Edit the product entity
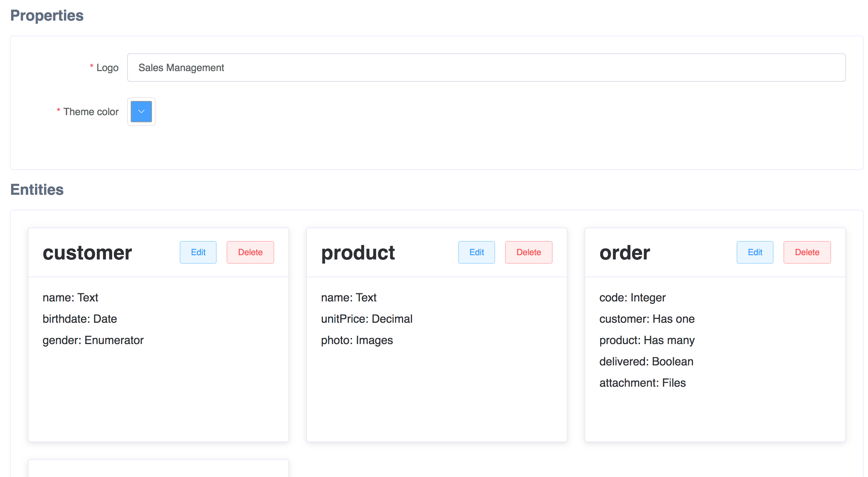 point(476,252)
